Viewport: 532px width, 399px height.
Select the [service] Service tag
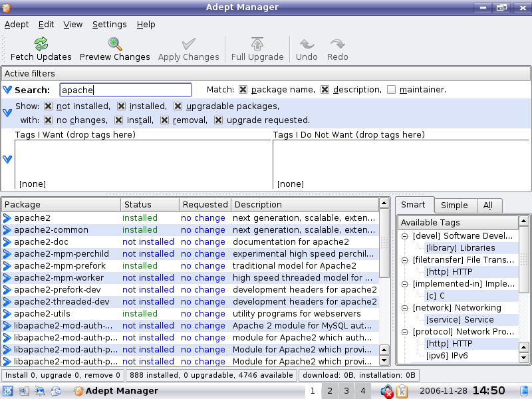tap(460, 320)
